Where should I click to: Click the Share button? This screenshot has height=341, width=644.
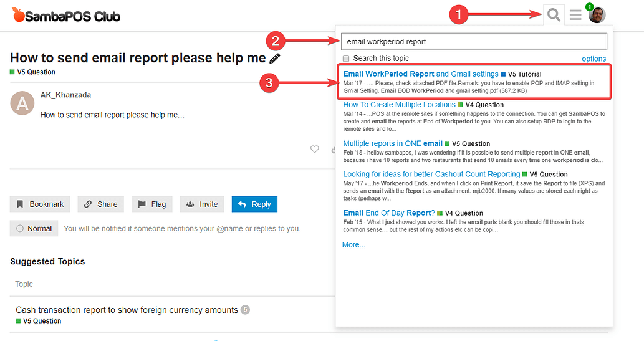click(x=101, y=204)
